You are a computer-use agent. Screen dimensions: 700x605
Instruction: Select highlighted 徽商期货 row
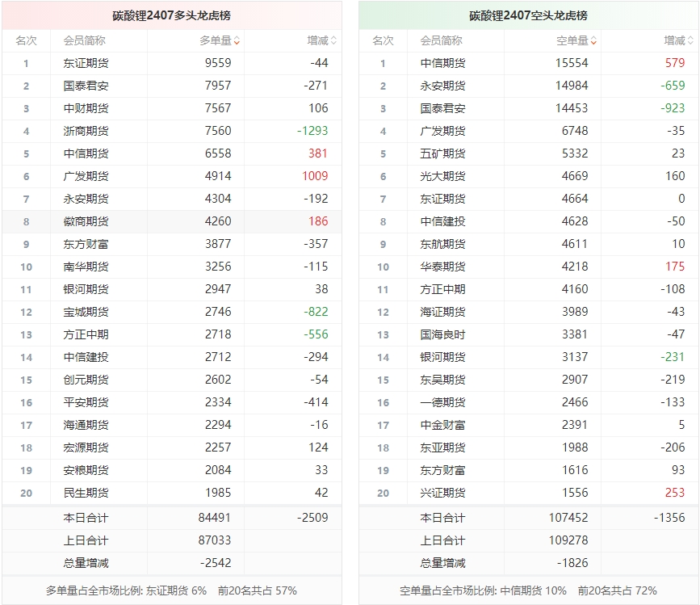(x=172, y=221)
